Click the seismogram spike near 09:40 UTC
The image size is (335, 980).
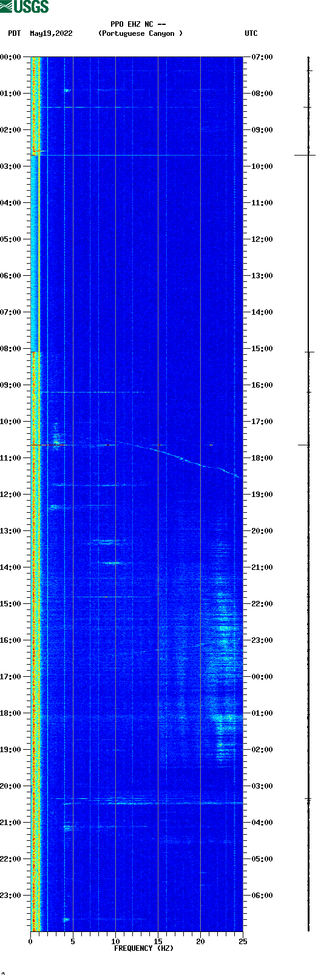pyautogui.click(x=305, y=155)
